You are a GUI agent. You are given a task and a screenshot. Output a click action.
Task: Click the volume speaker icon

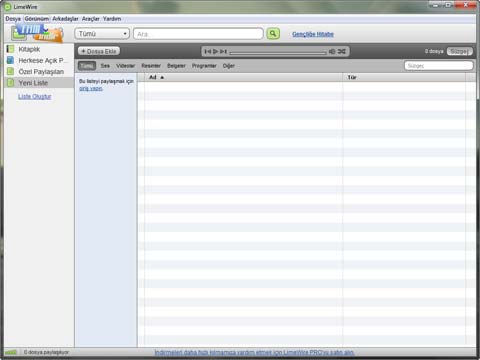[332, 52]
